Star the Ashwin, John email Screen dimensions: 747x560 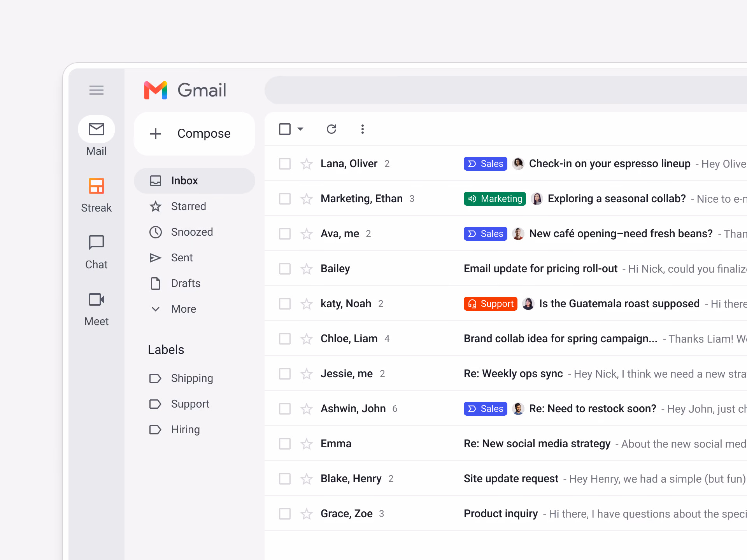(x=307, y=409)
